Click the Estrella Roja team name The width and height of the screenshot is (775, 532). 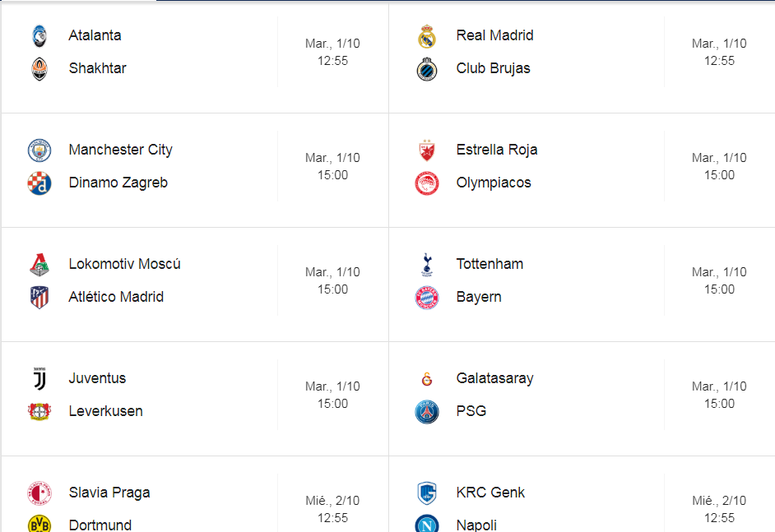click(x=497, y=150)
